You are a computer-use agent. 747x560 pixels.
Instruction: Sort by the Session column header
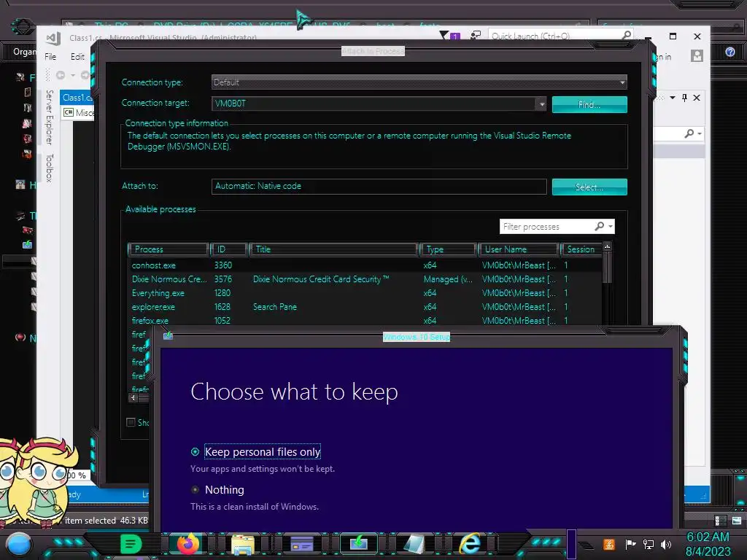[581, 249]
